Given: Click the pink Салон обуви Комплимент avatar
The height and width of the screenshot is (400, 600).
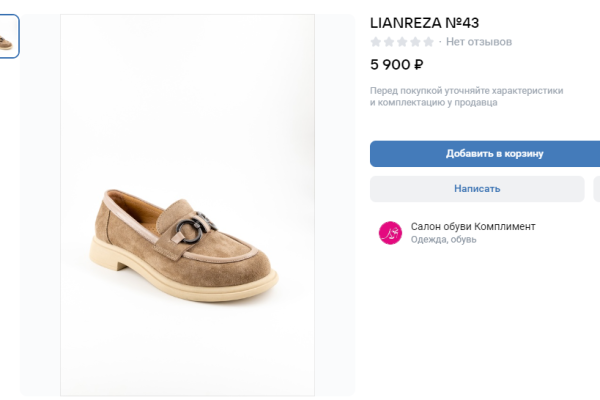Looking at the screenshot, I should 390,233.
